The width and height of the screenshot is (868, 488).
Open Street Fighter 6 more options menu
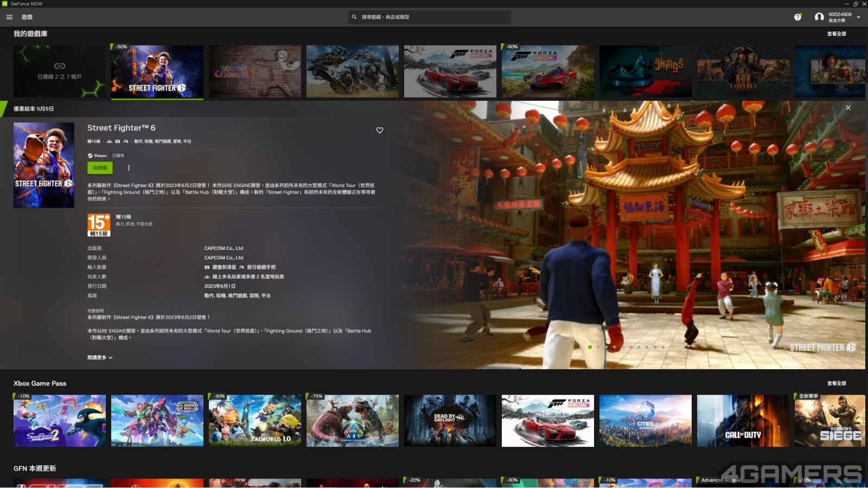pos(129,168)
